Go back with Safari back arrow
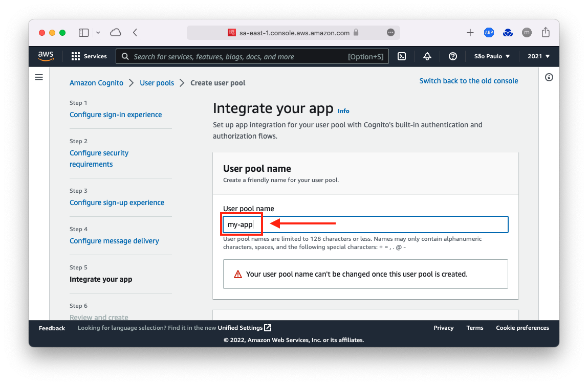The image size is (588, 385). pyautogui.click(x=135, y=33)
